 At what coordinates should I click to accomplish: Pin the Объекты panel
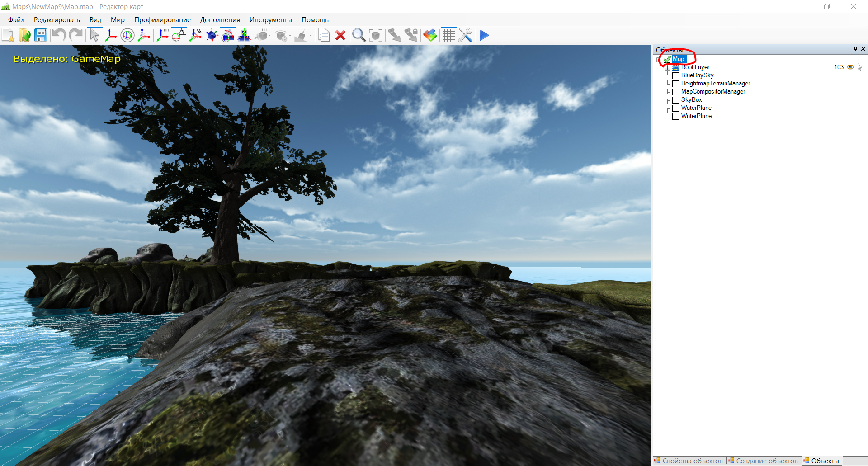855,49
